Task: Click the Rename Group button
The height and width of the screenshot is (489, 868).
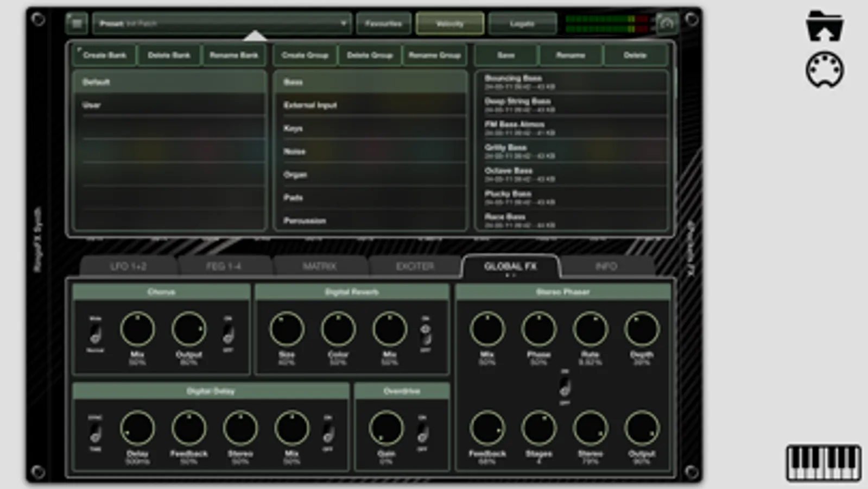Action: tap(435, 55)
